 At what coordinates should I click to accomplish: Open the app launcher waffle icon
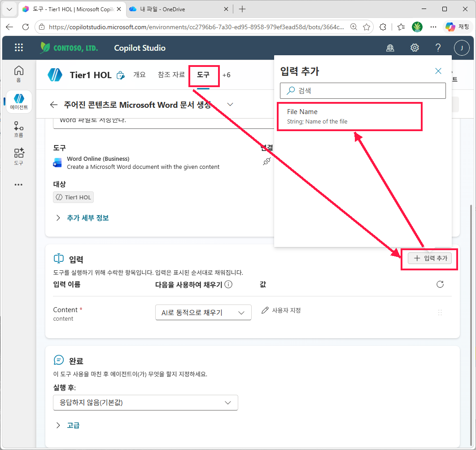coord(19,48)
